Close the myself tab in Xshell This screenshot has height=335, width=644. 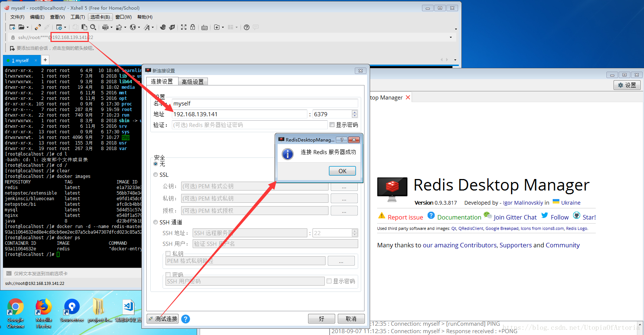36,60
